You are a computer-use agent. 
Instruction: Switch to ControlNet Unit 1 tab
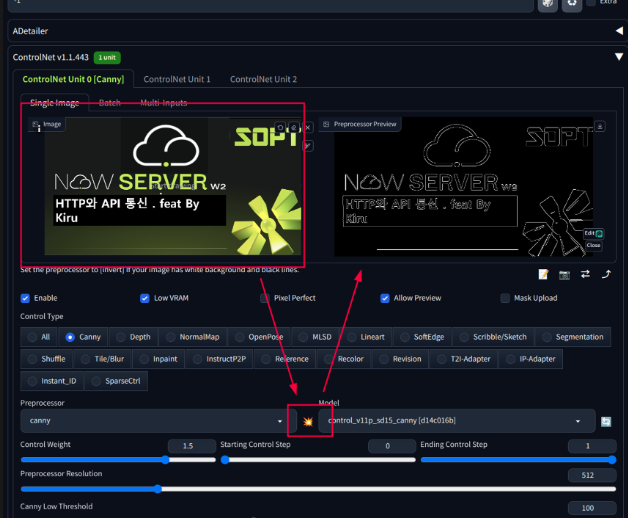pos(177,79)
